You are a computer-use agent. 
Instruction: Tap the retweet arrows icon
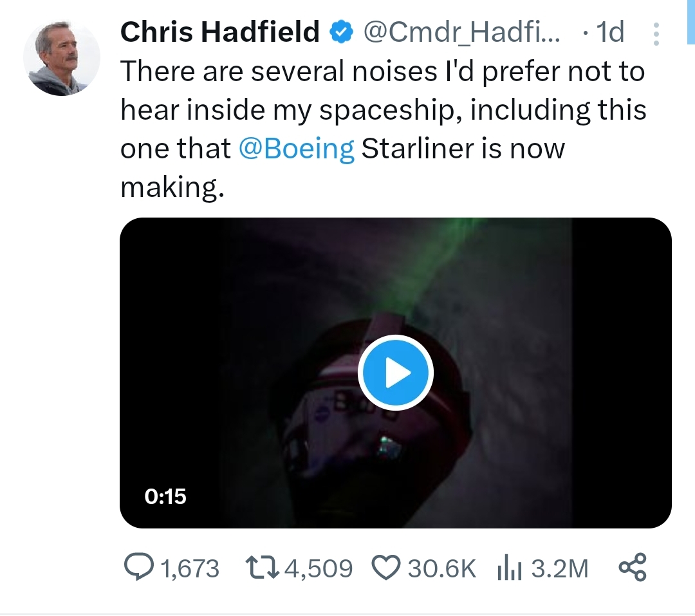click(263, 568)
